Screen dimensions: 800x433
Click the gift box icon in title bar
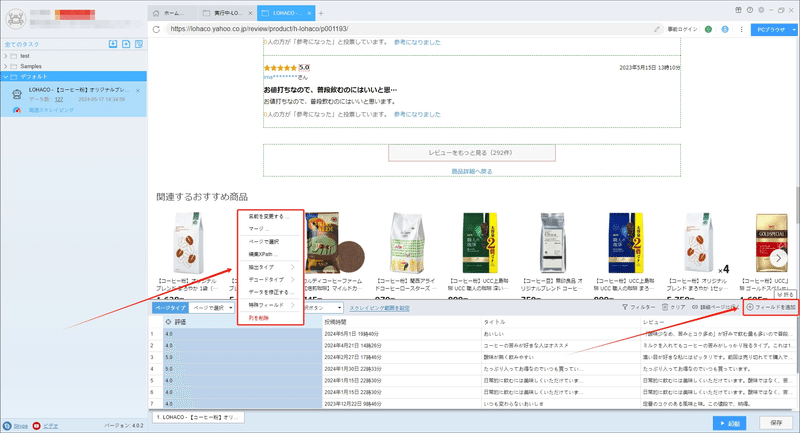738,10
